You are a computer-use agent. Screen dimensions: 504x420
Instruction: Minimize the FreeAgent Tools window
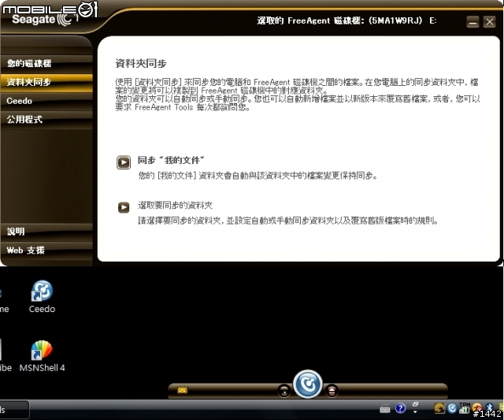[x=472, y=22]
